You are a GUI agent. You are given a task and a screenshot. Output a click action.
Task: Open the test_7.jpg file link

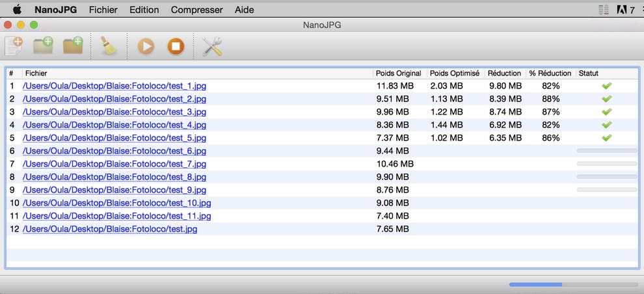[x=114, y=165]
